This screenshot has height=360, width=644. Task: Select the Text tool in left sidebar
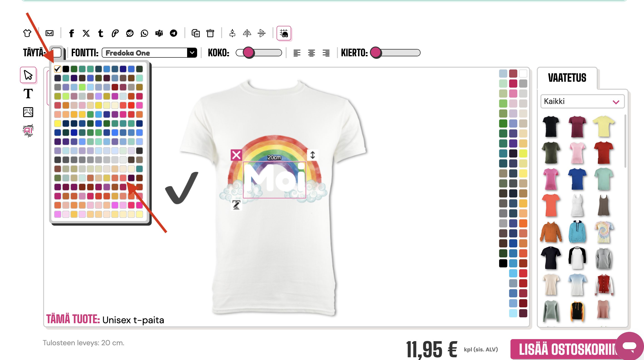(28, 94)
